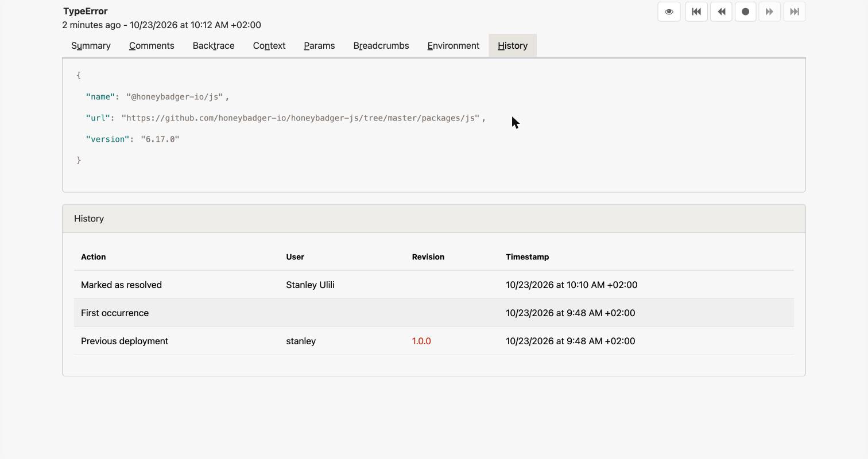Go to previous occurrence with rewind icon
Image resolution: width=868 pixels, height=459 pixels.
point(721,11)
